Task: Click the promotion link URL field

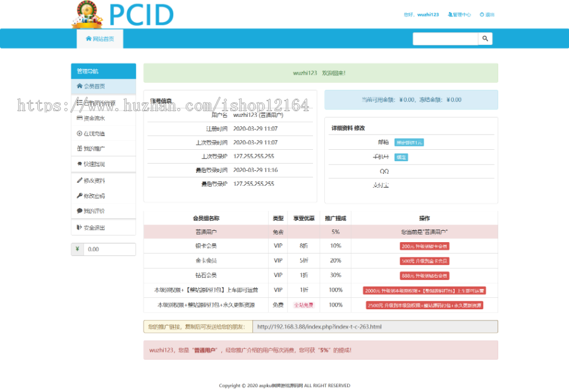Action: [375, 327]
